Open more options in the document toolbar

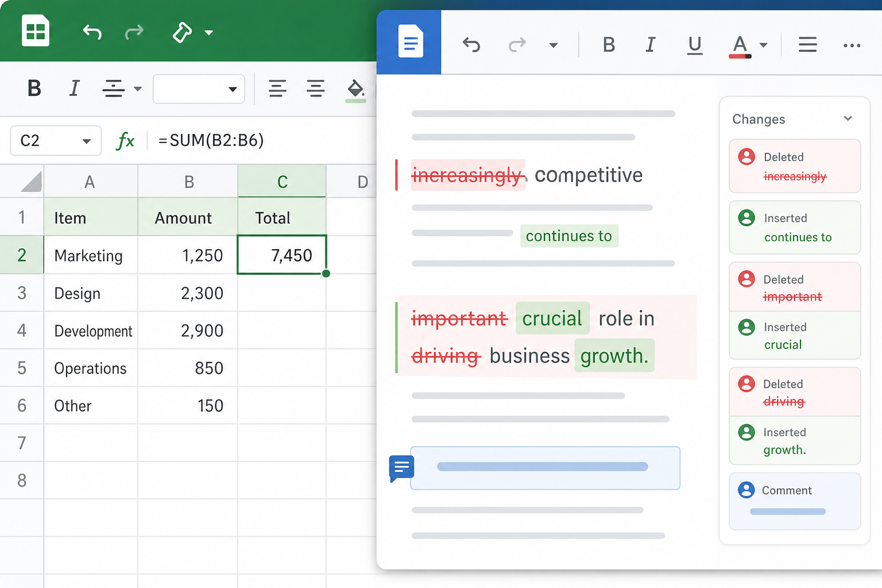(852, 45)
